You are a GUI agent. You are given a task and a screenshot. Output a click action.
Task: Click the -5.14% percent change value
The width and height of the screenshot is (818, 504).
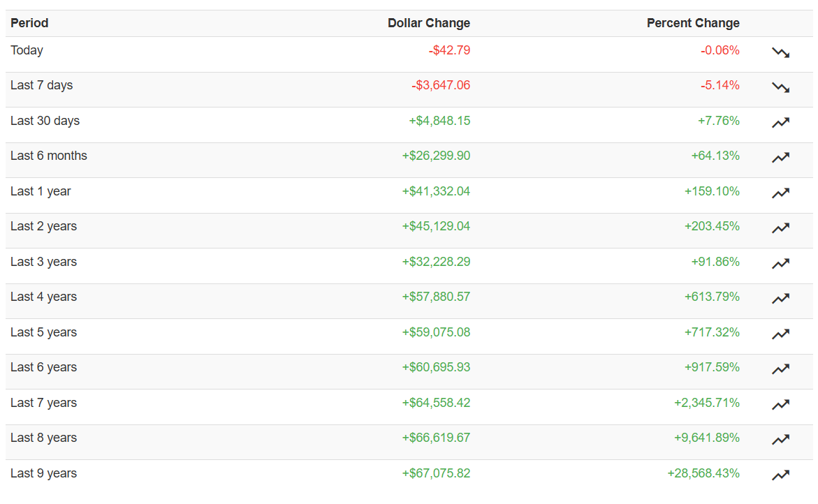[x=720, y=85]
